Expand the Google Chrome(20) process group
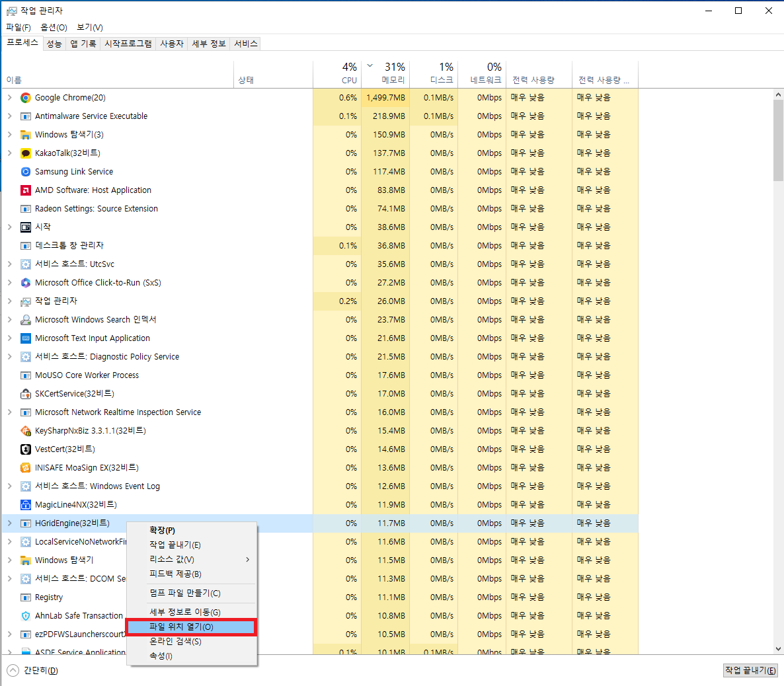784x686 pixels. pyautogui.click(x=11, y=97)
